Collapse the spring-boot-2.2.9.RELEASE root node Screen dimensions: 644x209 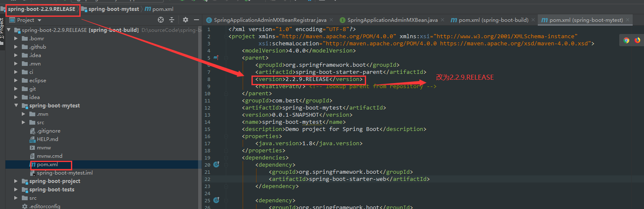coord(9,30)
